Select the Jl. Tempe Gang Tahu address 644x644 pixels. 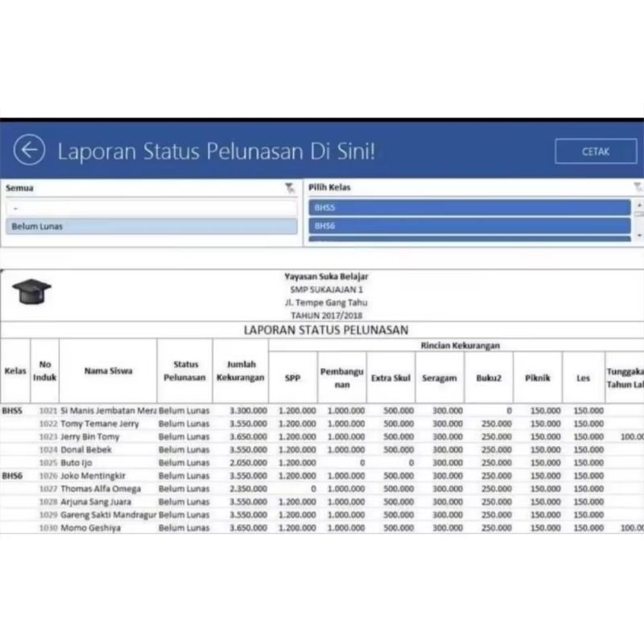(x=326, y=303)
